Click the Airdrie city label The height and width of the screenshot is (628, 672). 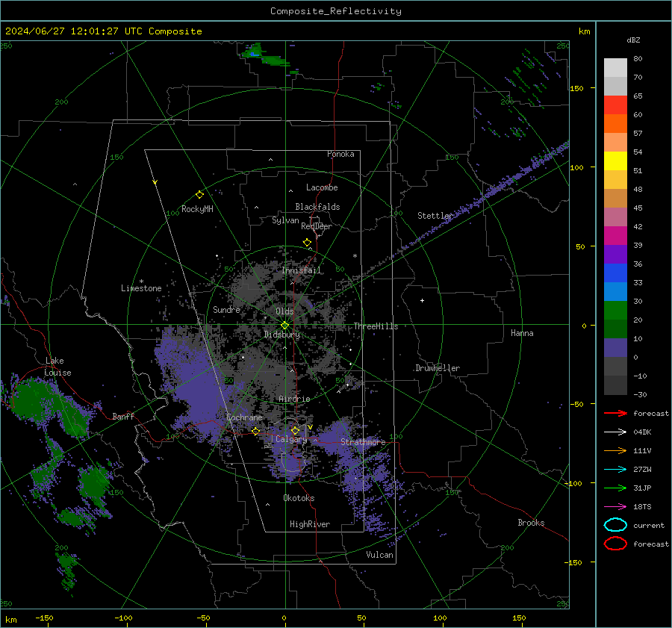[x=294, y=399]
